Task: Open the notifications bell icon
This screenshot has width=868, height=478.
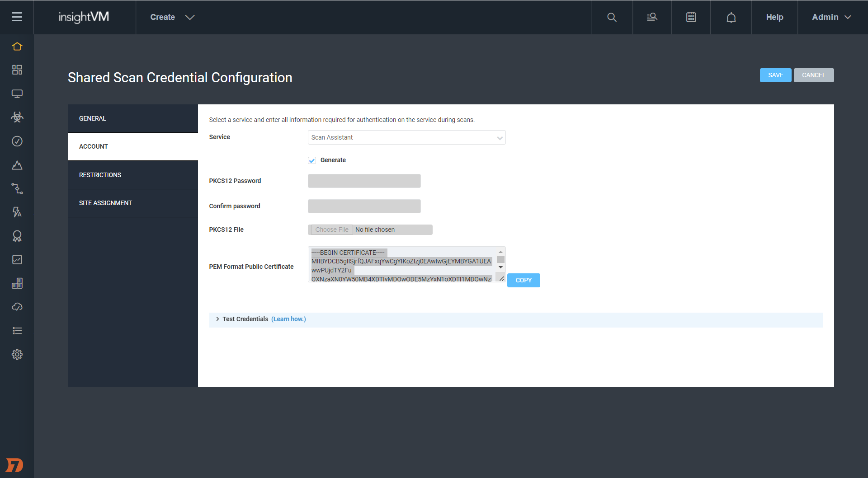Action: point(731,17)
